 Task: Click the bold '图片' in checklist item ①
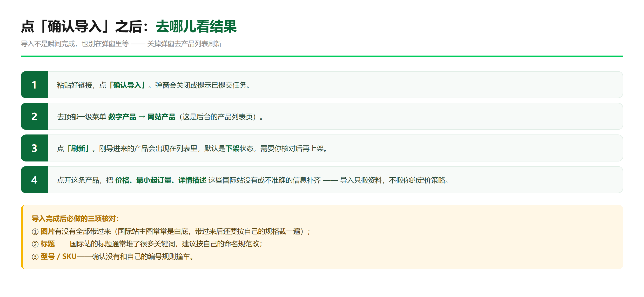click(x=48, y=231)
